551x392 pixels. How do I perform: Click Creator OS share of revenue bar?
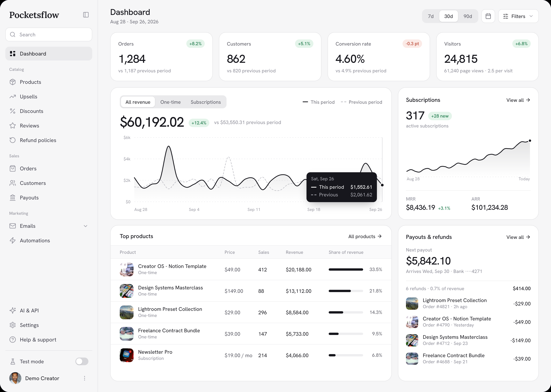click(346, 269)
